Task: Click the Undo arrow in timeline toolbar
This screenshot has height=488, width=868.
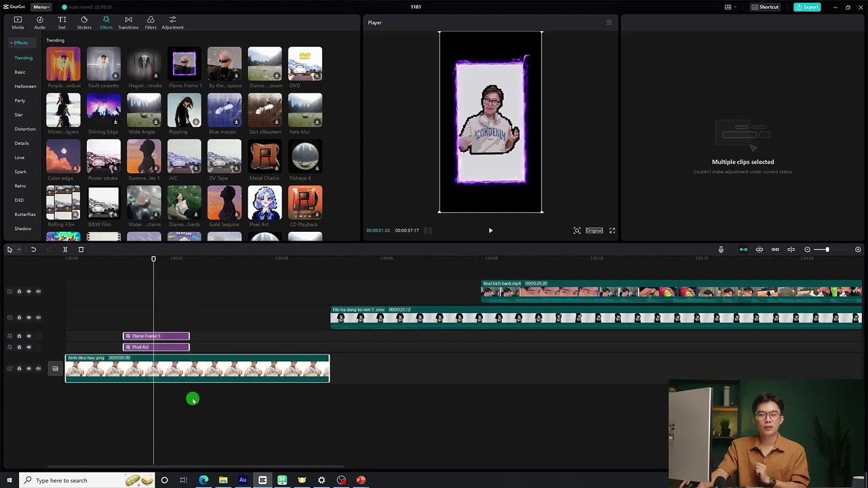Action: (33, 249)
